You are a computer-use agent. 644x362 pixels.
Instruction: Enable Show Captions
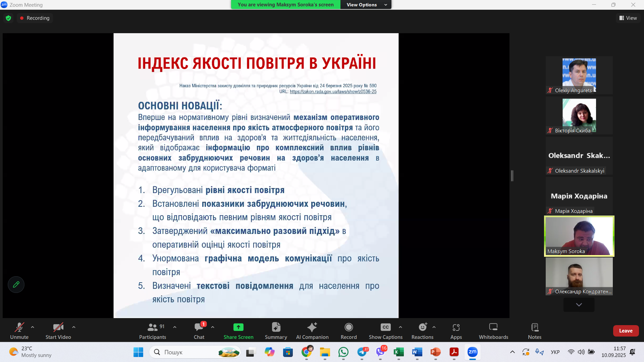385,330
